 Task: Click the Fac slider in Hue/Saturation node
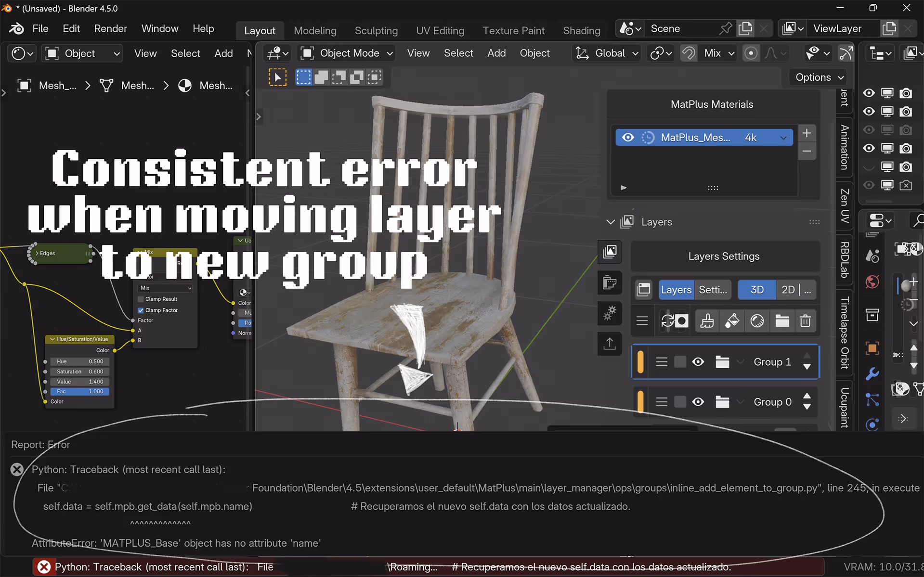[x=79, y=392]
